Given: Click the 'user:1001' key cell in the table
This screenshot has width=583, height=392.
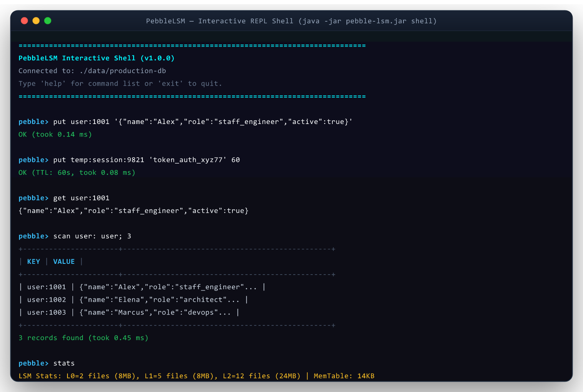Looking at the screenshot, I should coord(47,287).
